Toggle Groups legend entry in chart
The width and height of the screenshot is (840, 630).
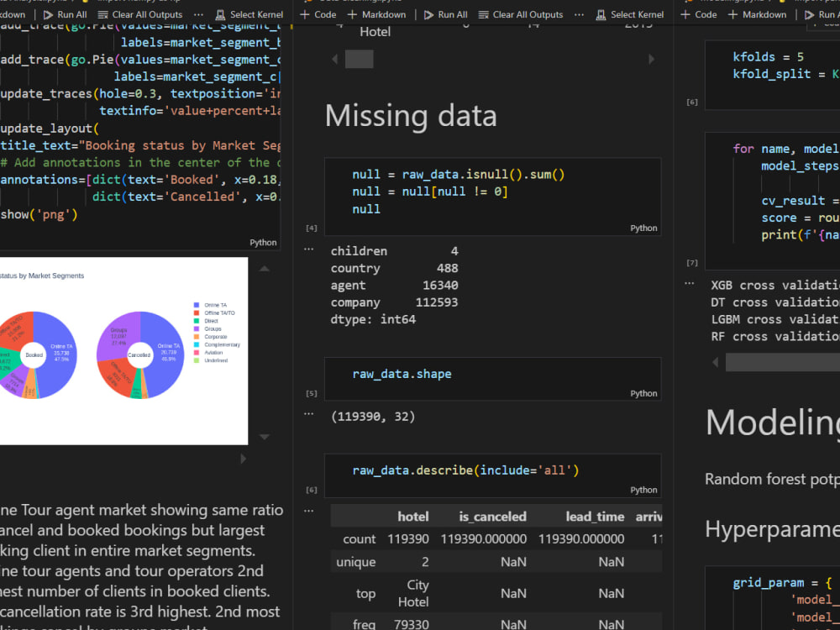[x=207, y=329]
